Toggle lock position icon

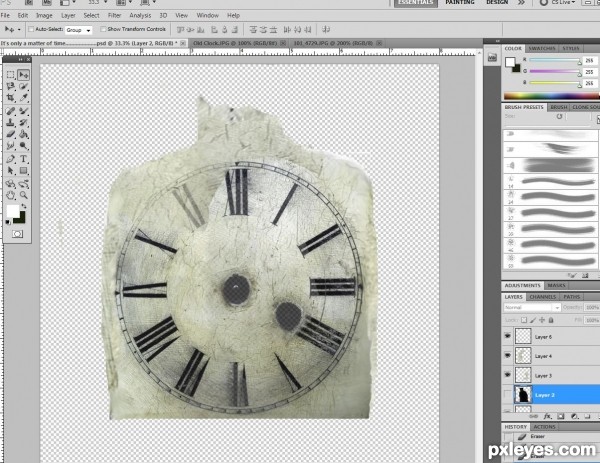(x=542, y=320)
